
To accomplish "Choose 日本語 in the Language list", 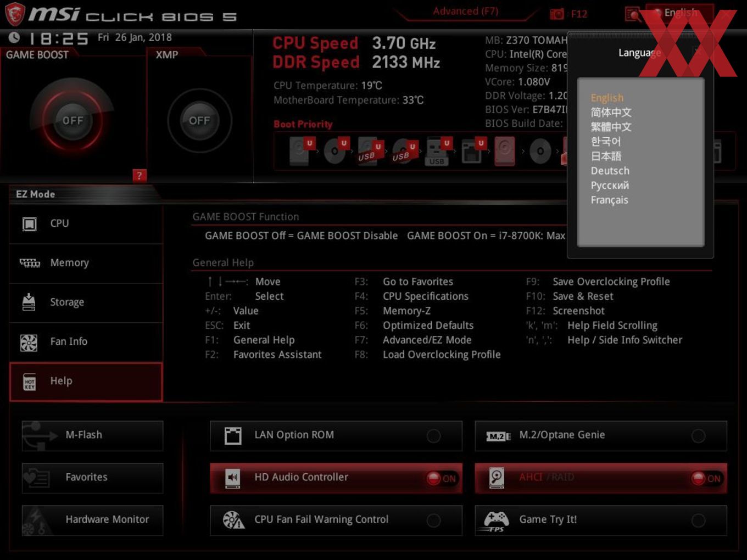I will point(606,156).
